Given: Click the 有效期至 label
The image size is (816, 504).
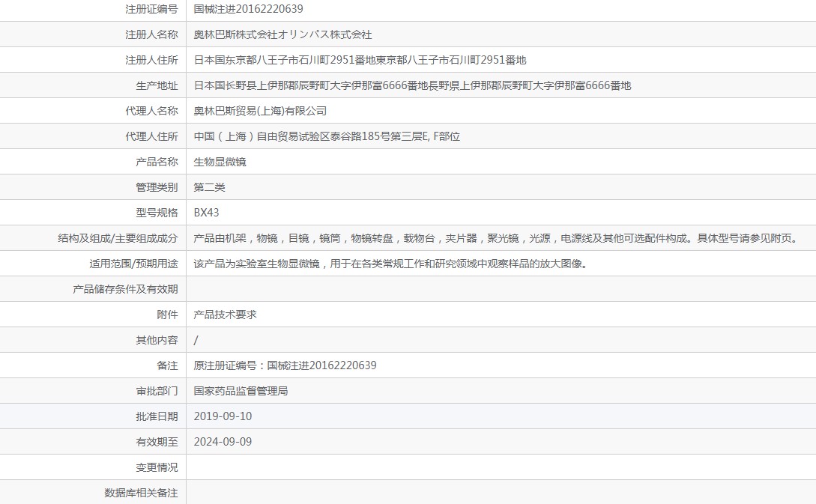Looking at the screenshot, I should (x=157, y=442).
